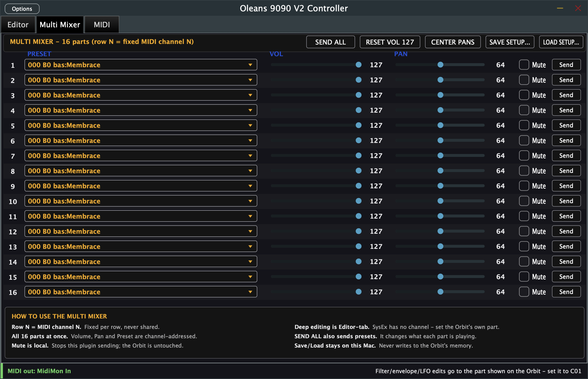
Task: Click the Send button in row 2
Action: (x=566, y=80)
